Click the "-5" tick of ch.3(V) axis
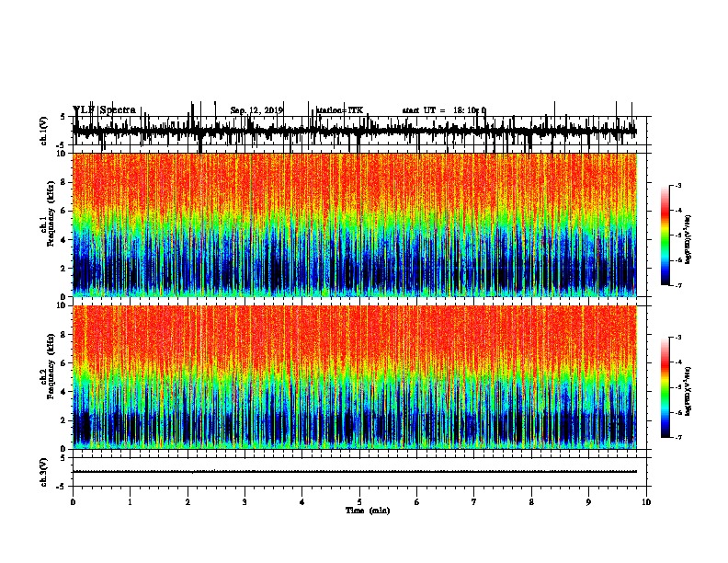Viewport: 728px width, 563px height. tap(62, 487)
